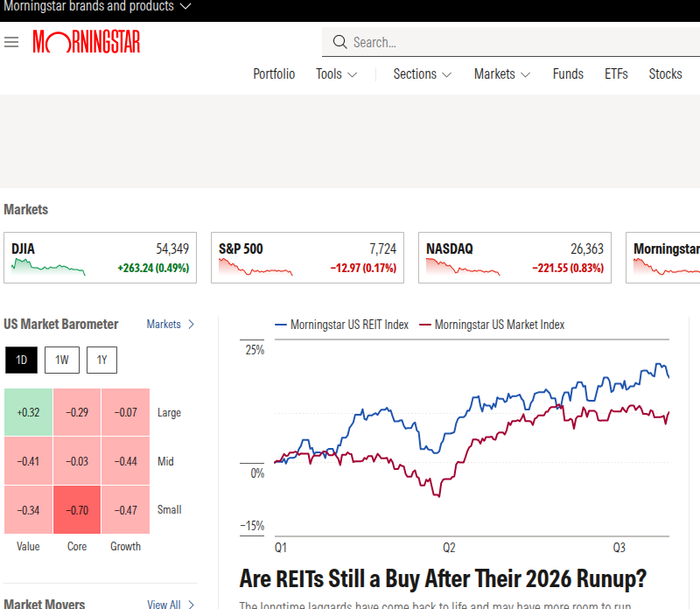Click Large Value cell +0.32
This screenshot has width=700, height=609.
29,412
